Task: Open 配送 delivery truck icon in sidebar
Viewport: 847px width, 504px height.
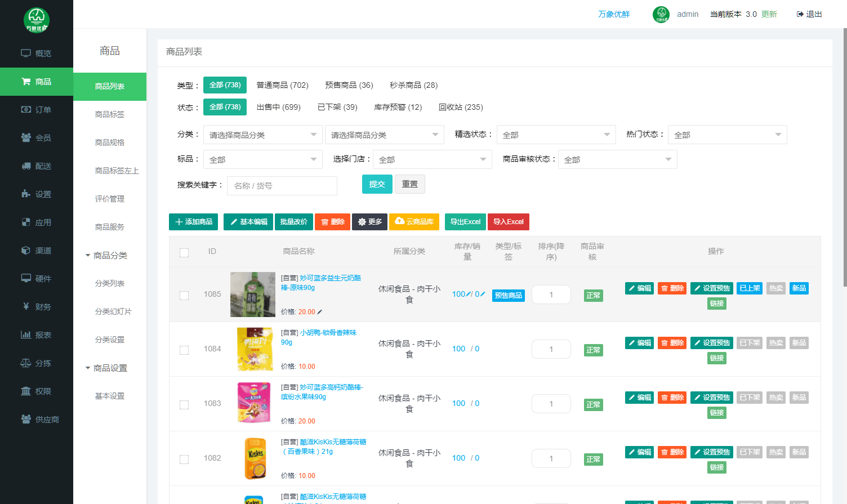Action: point(26,166)
